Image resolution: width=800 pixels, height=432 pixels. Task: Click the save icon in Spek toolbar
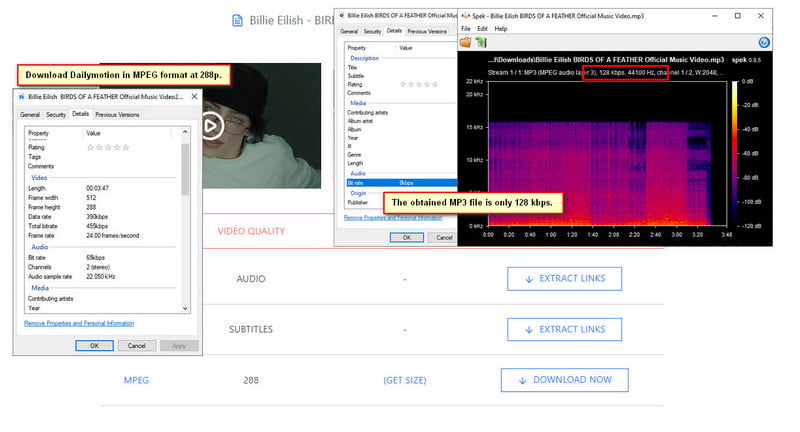(x=481, y=42)
